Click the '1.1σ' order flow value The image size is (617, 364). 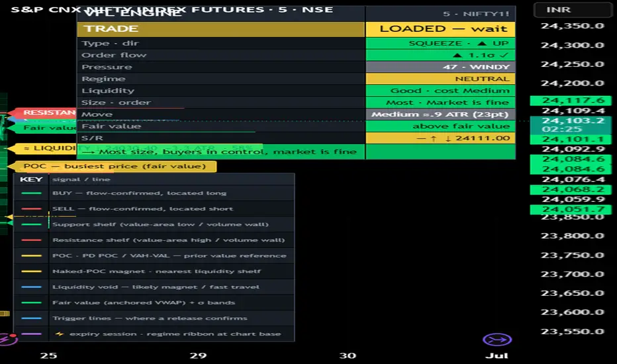pyautogui.click(x=441, y=55)
